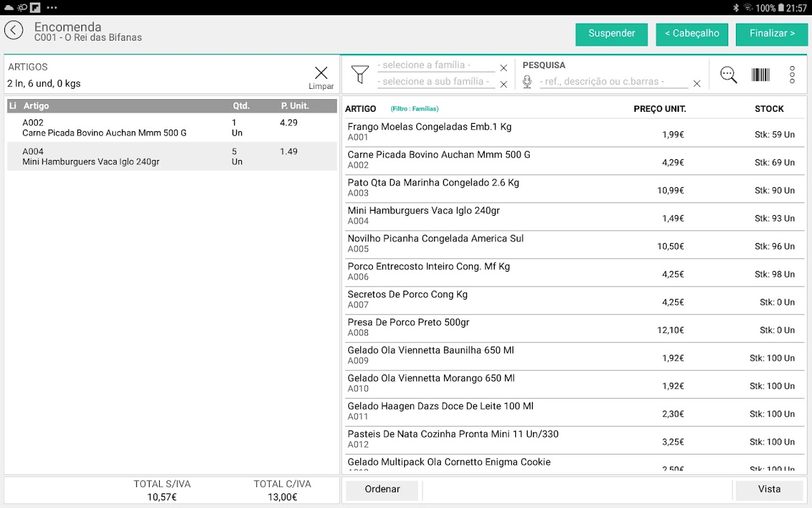Viewport: 812px width, 508px height.
Task: Click the Suspender button
Action: 612,34
